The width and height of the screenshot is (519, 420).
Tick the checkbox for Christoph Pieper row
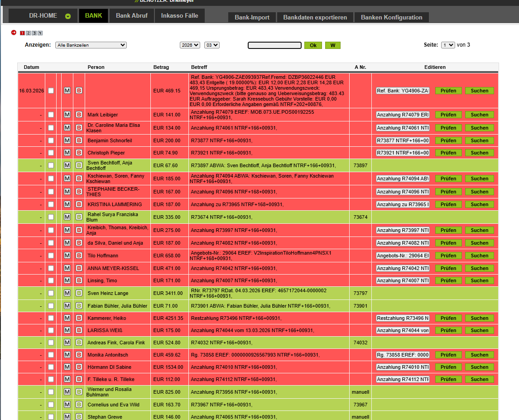click(51, 153)
